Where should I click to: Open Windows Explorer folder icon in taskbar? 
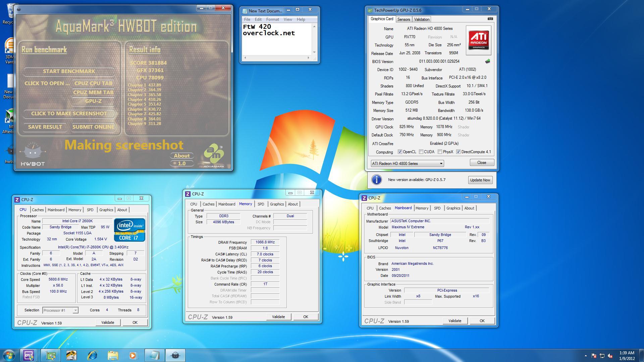113,355
